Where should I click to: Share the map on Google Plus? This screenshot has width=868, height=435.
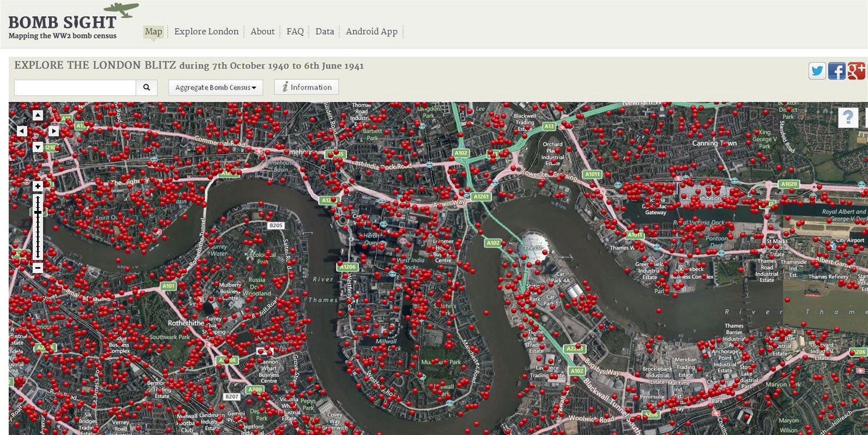click(855, 71)
